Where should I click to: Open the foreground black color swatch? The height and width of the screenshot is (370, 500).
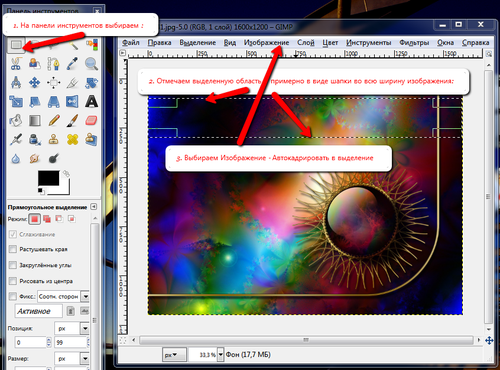coord(48,178)
